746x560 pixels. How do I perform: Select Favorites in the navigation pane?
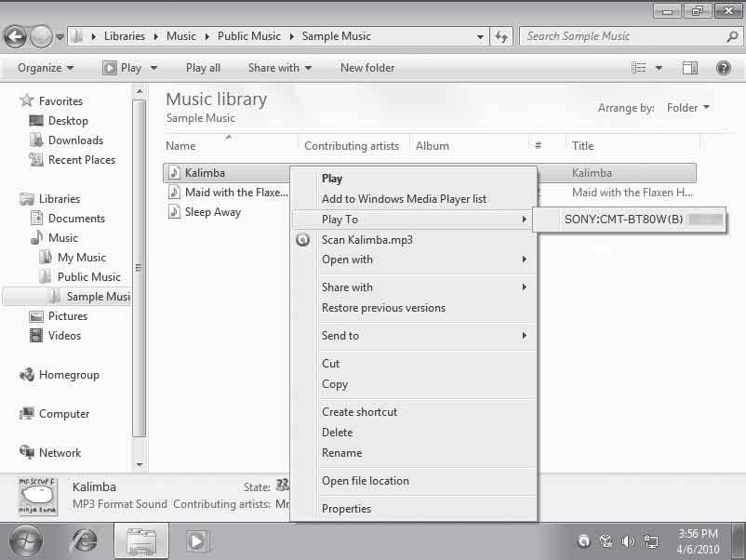pos(51,100)
